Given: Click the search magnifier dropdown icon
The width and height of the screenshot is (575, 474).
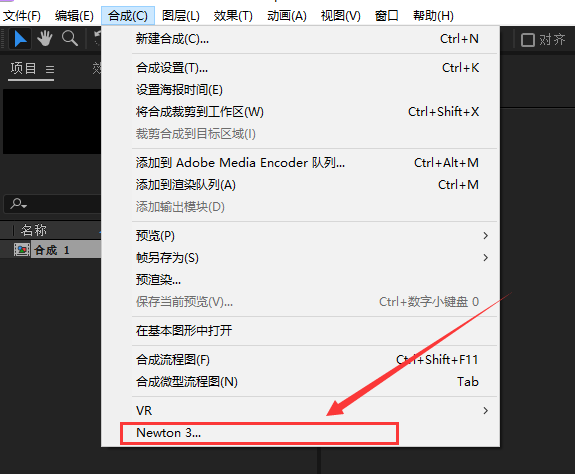Looking at the screenshot, I should pos(18,203).
